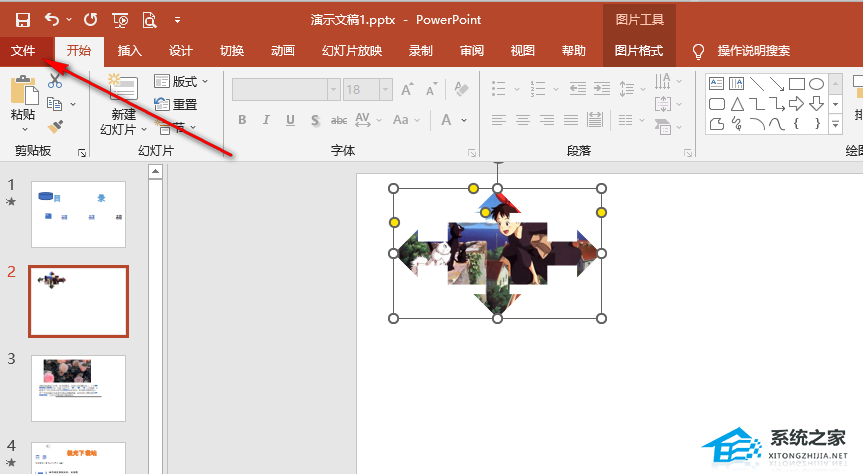Open print preview icon in quick access
Viewport: 863px width, 474px height.
(149, 20)
